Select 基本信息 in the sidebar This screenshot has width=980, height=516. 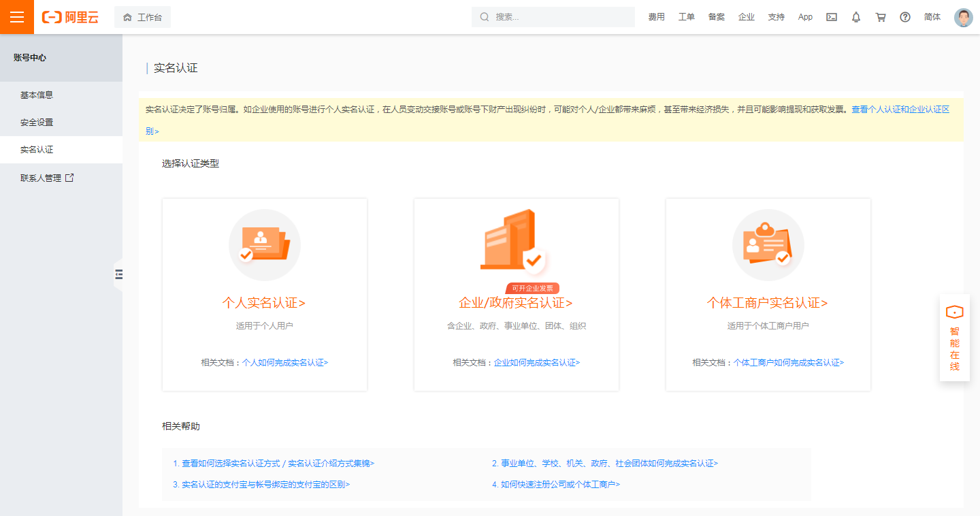point(37,95)
